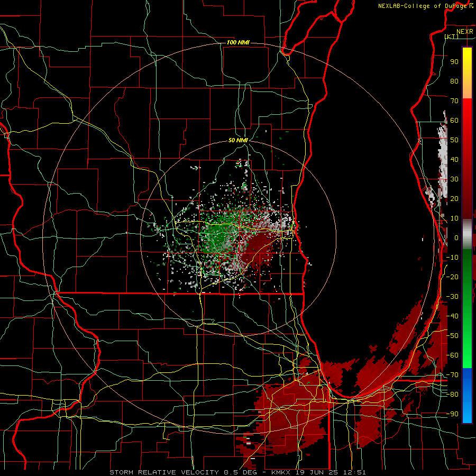Click the -80 value on velocity scale
The height and width of the screenshot is (476, 476).
click(452, 395)
